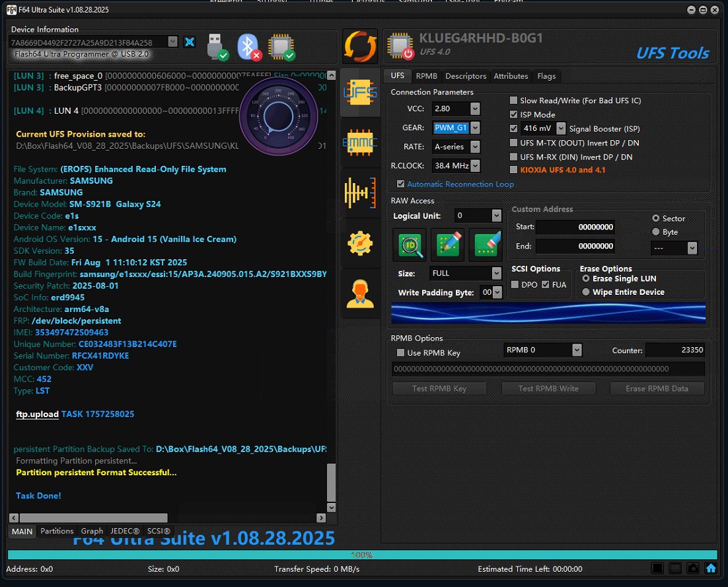
Task: Open the Write Padding Byte dropdown
Action: coord(497,293)
